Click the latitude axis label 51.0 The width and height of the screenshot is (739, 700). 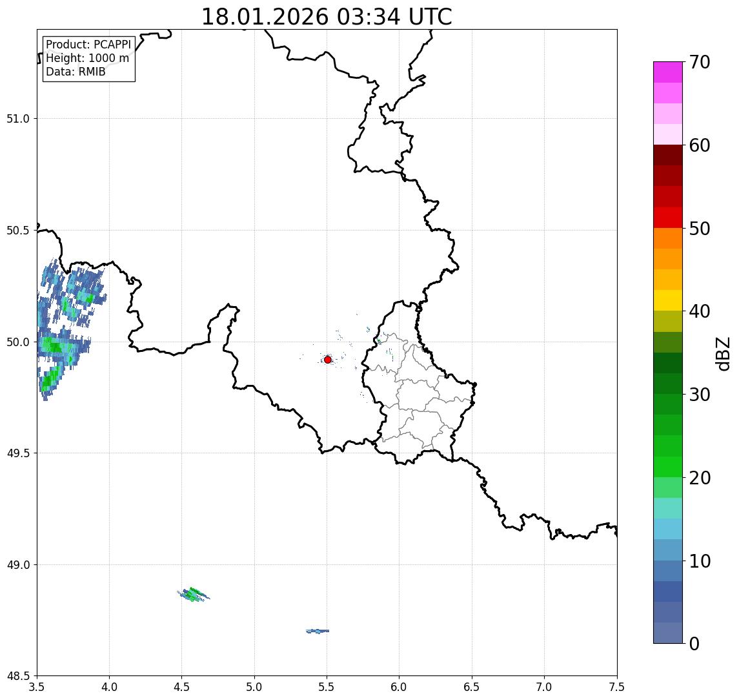(x=18, y=119)
